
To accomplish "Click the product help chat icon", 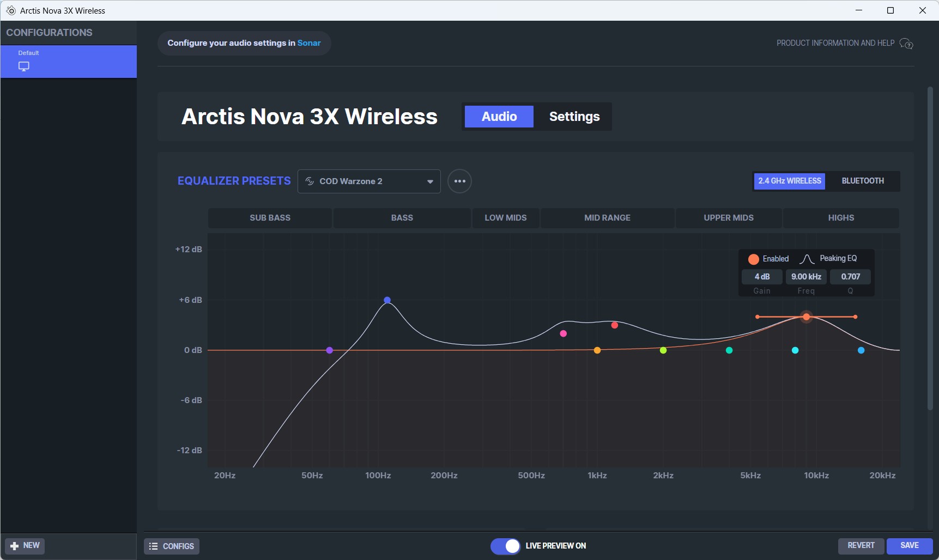I will [906, 44].
